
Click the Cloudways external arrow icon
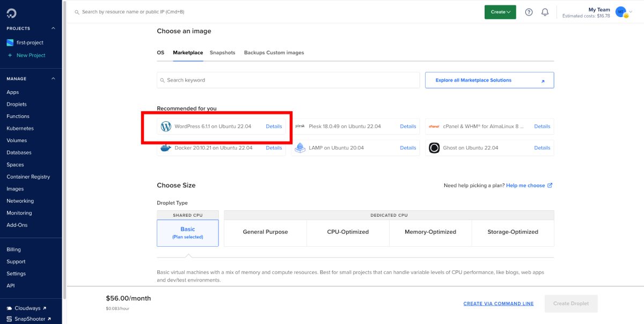tap(45, 308)
